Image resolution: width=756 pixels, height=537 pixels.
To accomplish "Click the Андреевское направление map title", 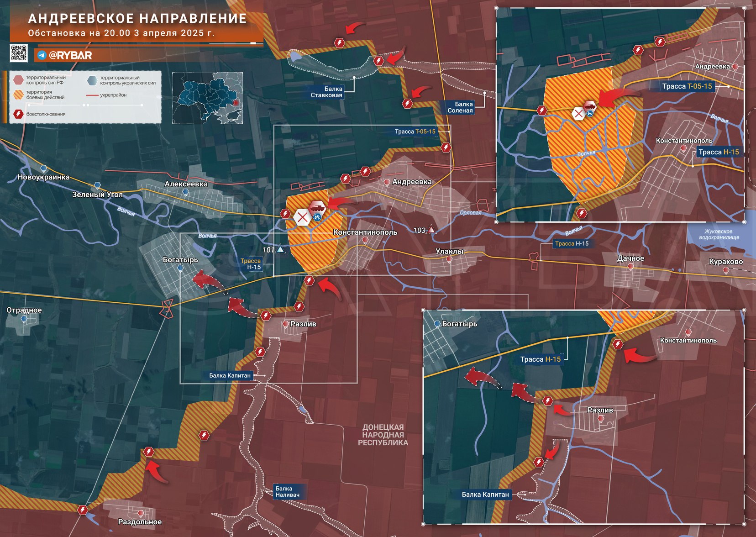I will 137,19.
